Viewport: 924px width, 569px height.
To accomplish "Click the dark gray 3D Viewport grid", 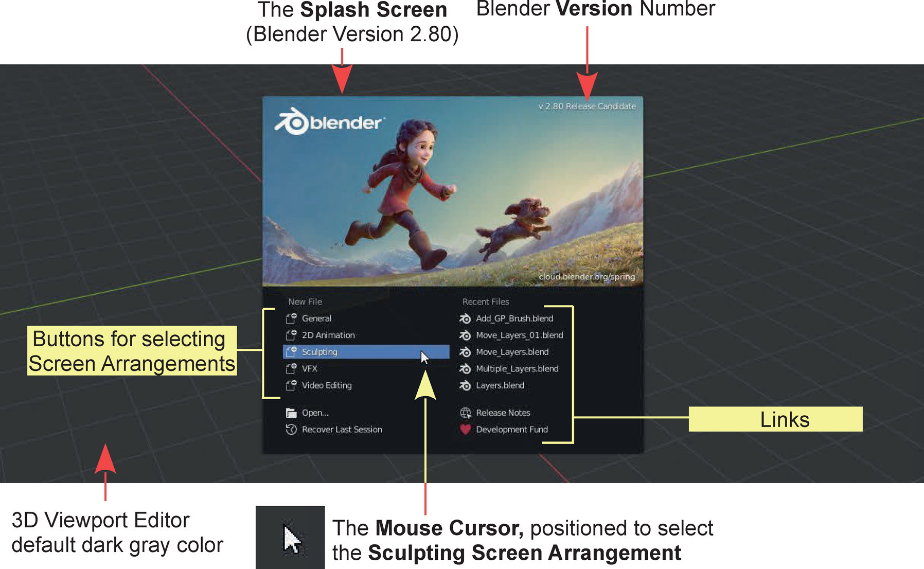I will point(129,206).
